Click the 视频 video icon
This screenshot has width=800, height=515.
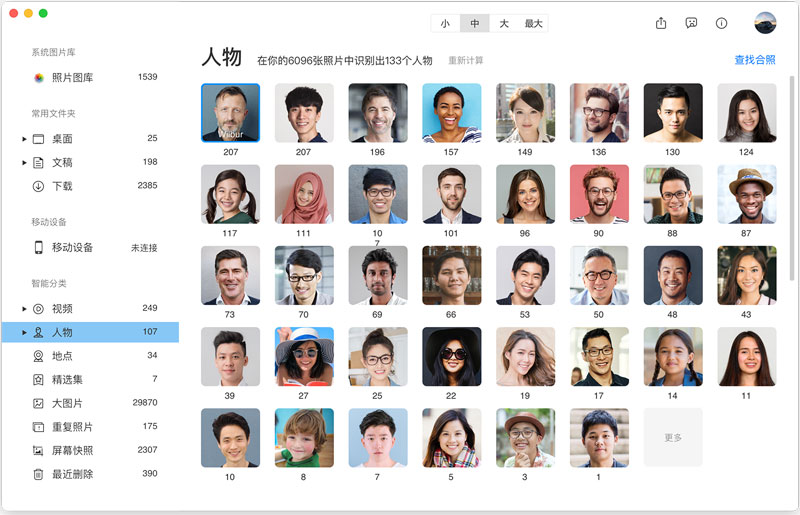[38, 309]
